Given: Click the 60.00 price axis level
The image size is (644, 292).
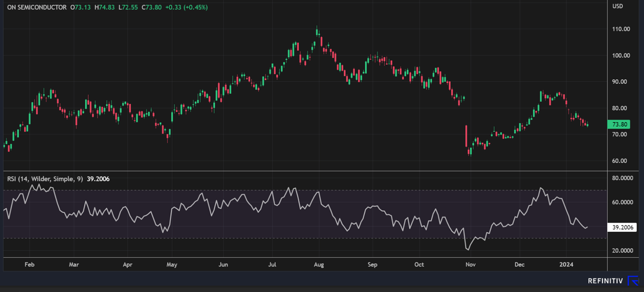Looking at the screenshot, I should point(621,161).
